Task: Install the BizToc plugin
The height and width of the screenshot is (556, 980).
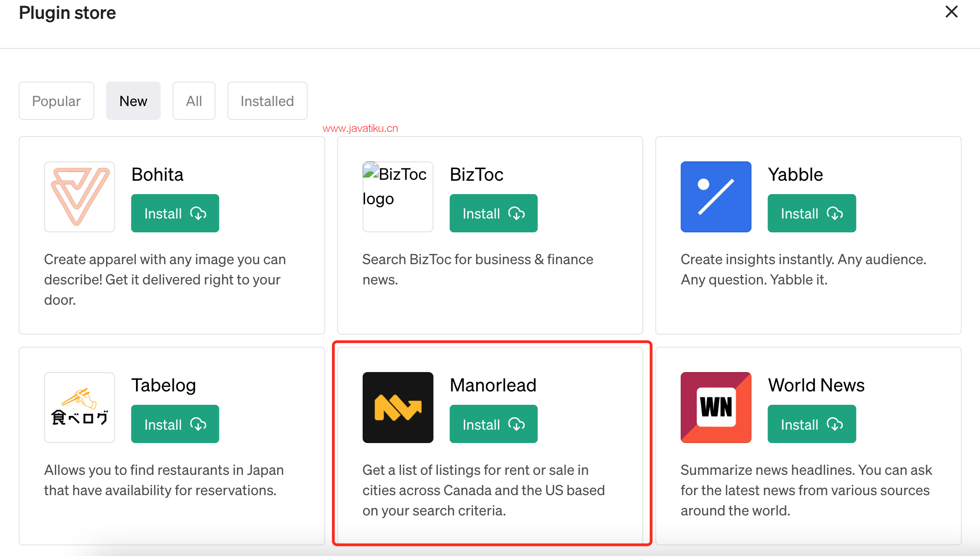Action: tap(493, 213)
